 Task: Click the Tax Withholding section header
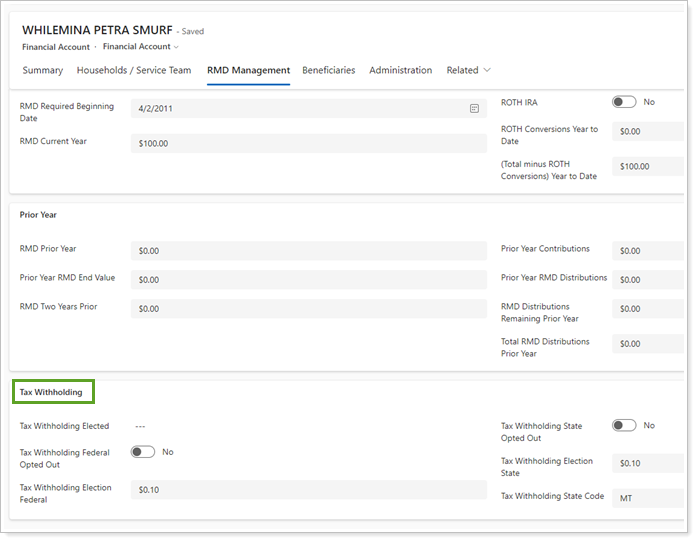coord(51,392)
